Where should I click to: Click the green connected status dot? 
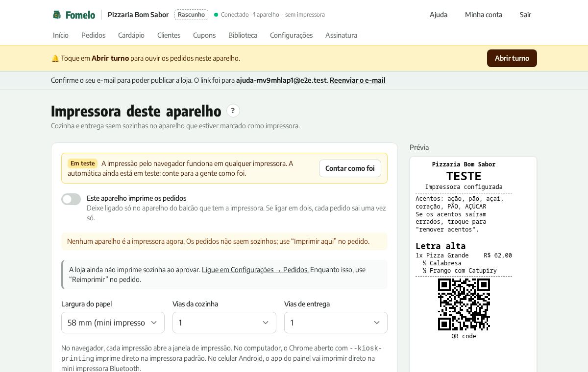216,15
